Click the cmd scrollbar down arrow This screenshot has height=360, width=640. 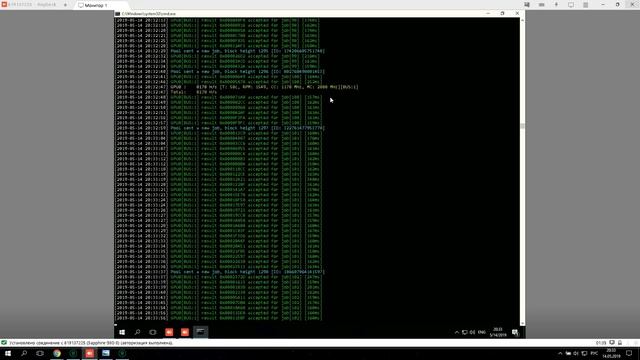pyautogui.click(x=522, y=323)
